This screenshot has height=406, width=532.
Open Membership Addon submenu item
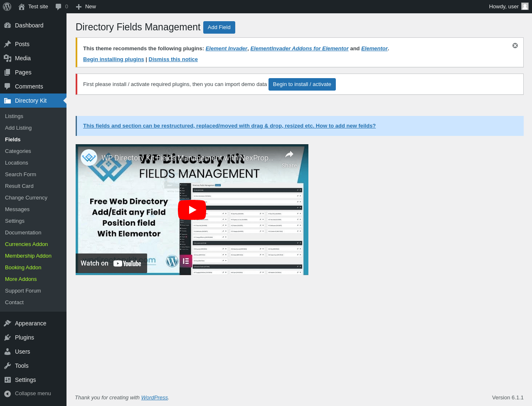coord(28,256)
